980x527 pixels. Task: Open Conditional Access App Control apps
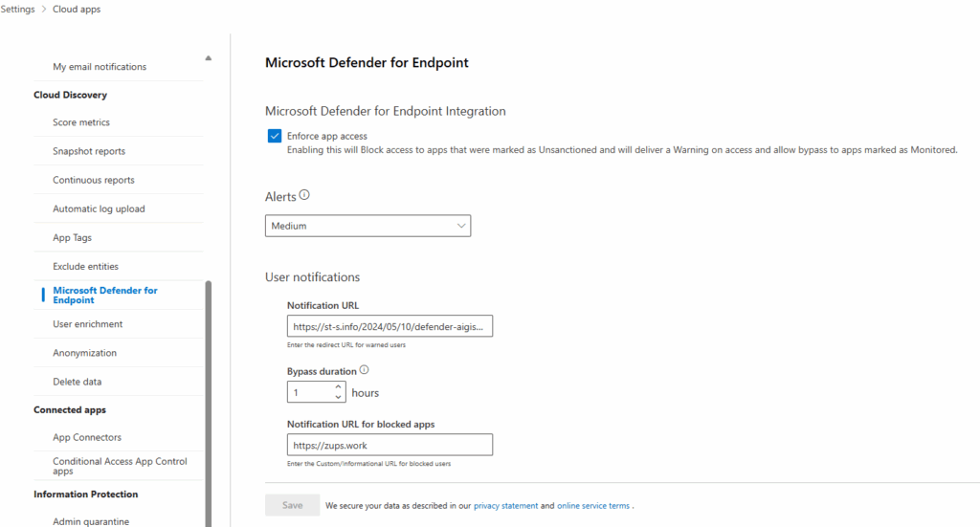pos(120,466)
